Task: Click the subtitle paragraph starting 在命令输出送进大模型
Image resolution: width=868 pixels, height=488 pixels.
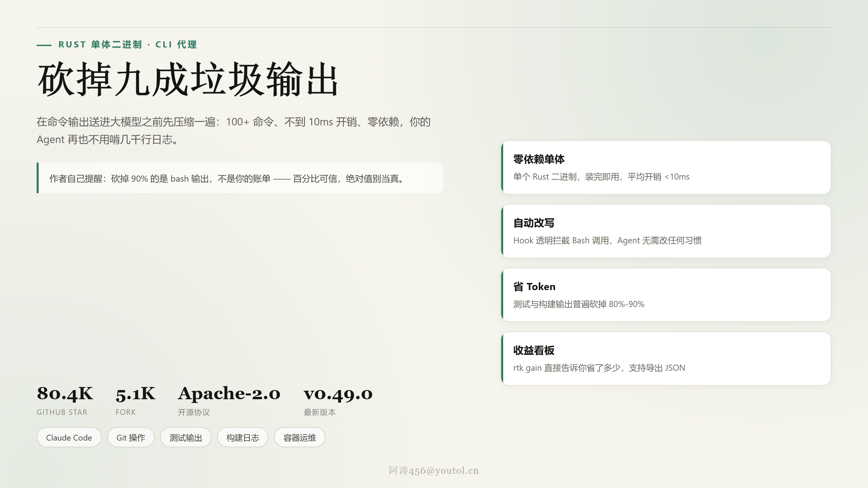Action: (x=234, y=130)
